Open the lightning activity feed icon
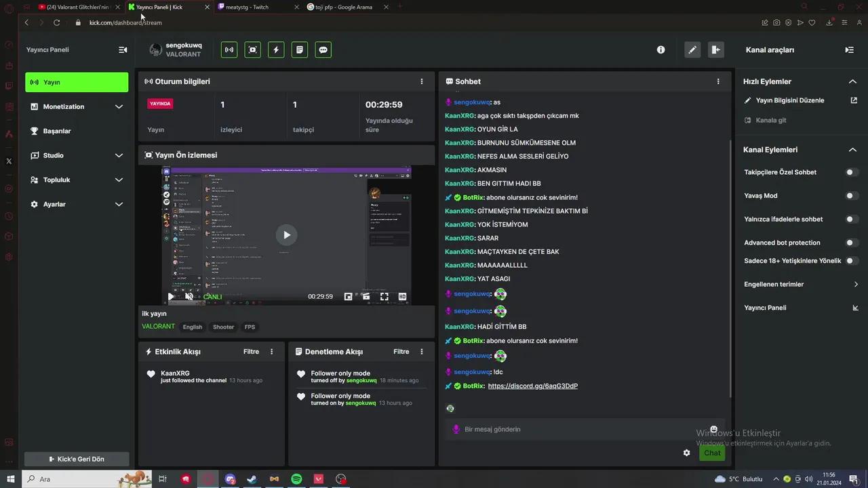 click(x=276, y=49)
